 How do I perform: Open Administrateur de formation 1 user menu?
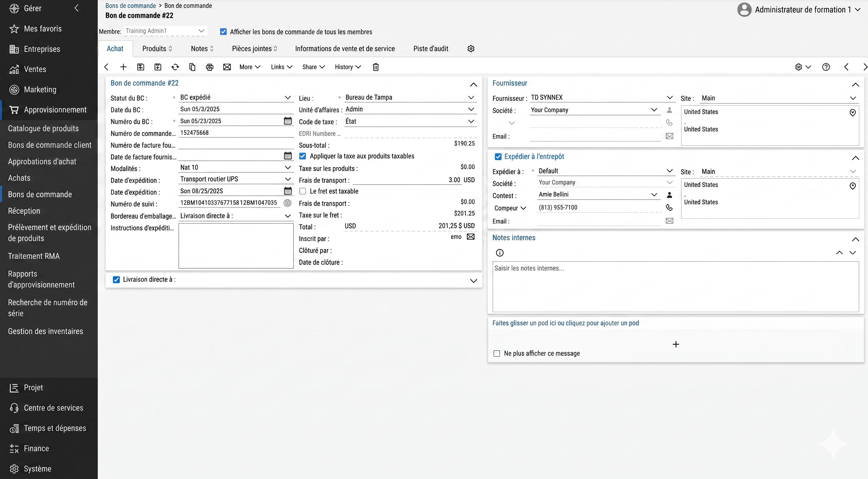pos(799,10)
